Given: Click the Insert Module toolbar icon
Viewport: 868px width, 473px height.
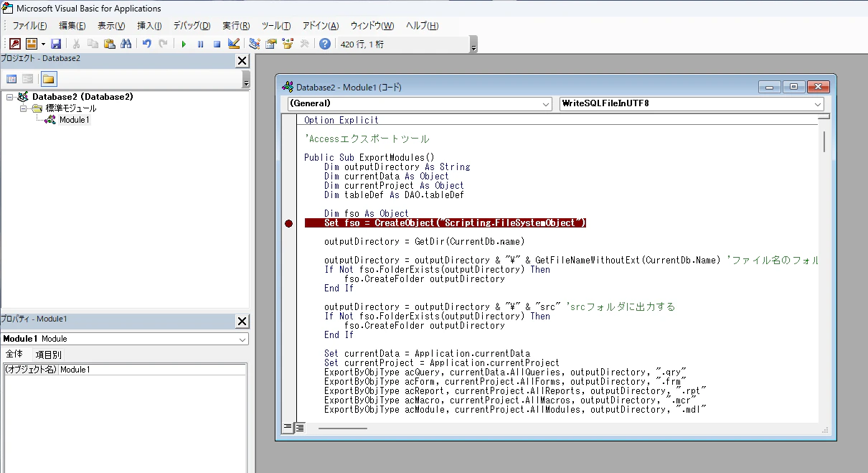Looking at the screenshot, I should point(32,44).
